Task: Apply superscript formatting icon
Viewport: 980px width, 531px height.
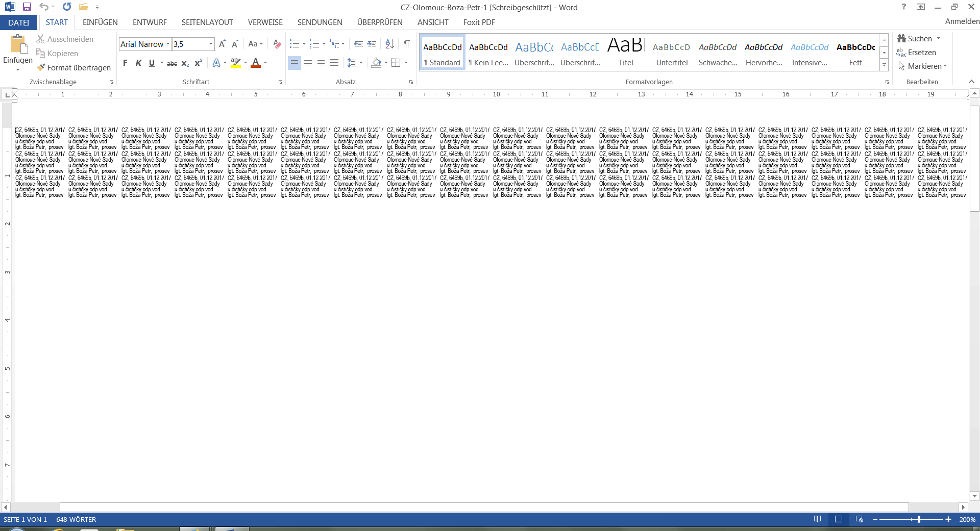Action: tap(199, 63)
